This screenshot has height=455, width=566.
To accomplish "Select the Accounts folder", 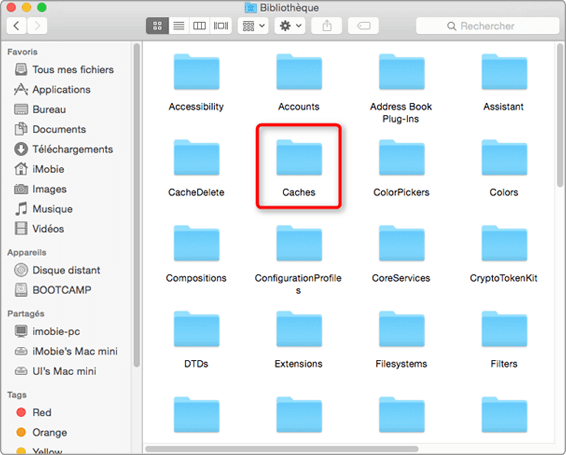I will [299, 82].
